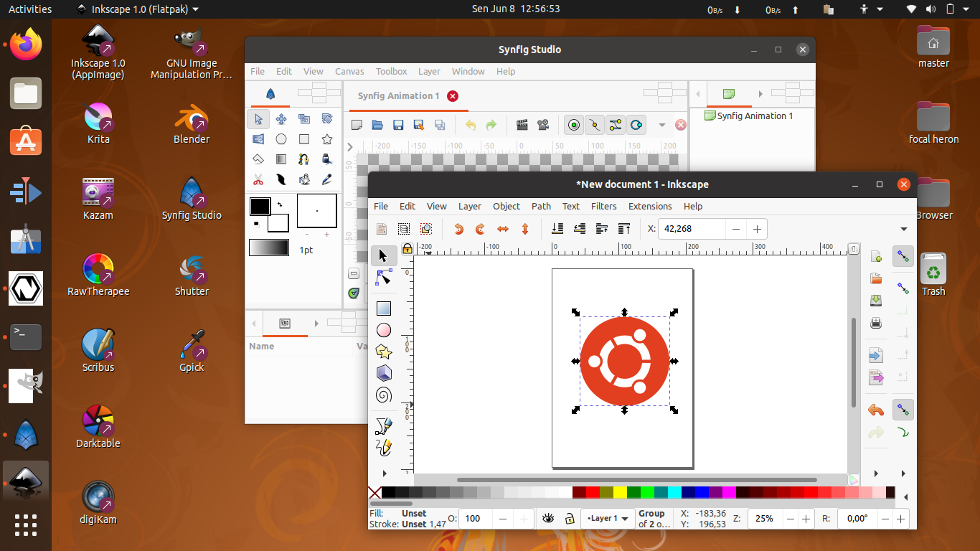This screenshot has width=980, height=551.
Task: Select the 3D box tool
Action: [384, 373]
